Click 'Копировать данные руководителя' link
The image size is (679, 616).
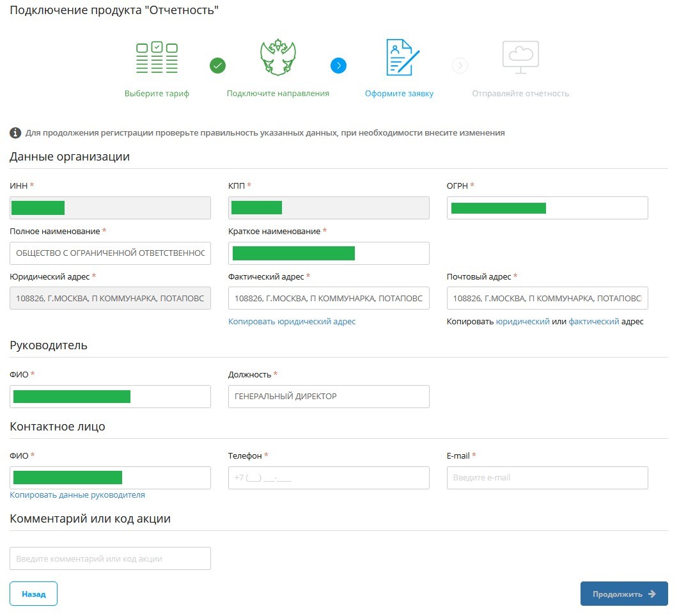(77, 495)
